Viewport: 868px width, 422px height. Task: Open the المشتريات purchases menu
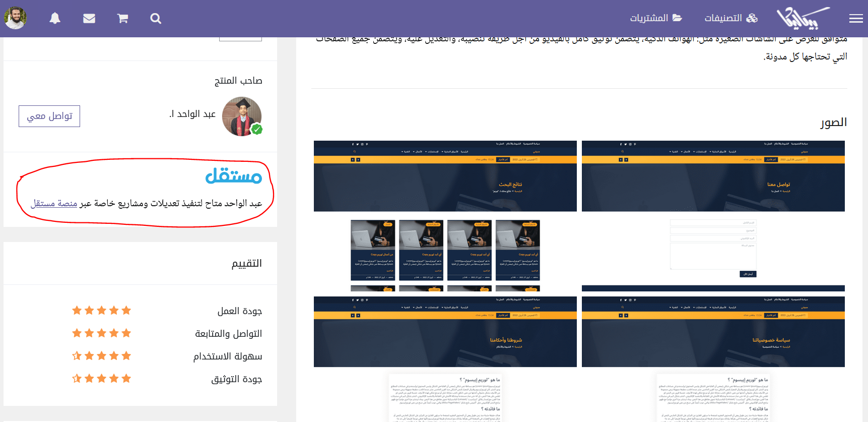point(656,18)
